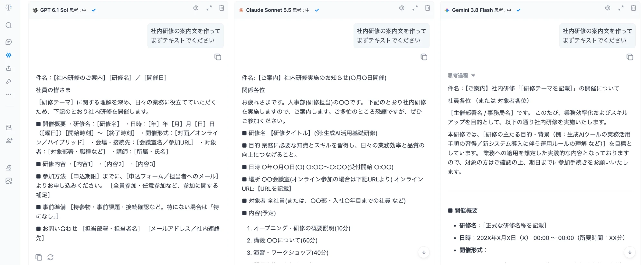Copy the prompt in the Gemini panel
This screenshot has width=644, height=265.
[630, 57]
